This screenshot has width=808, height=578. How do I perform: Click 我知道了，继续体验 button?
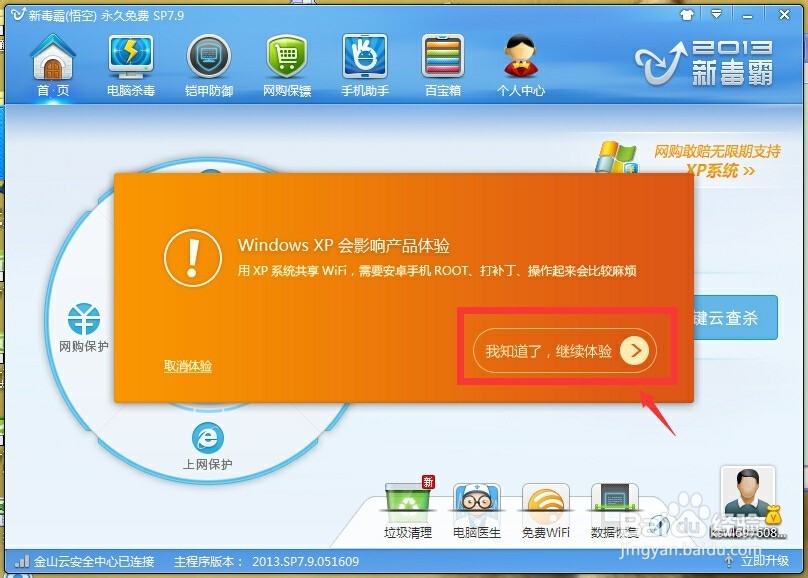[x=566, y=350]
